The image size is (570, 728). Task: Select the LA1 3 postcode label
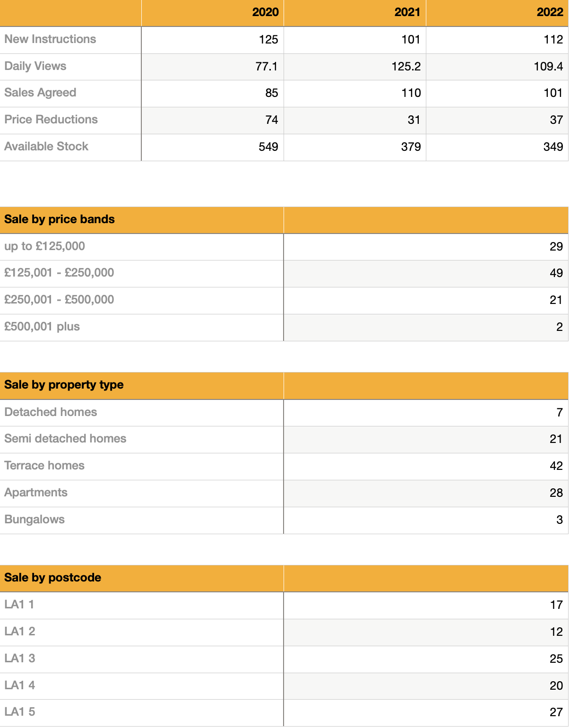[x=20, y=659]
